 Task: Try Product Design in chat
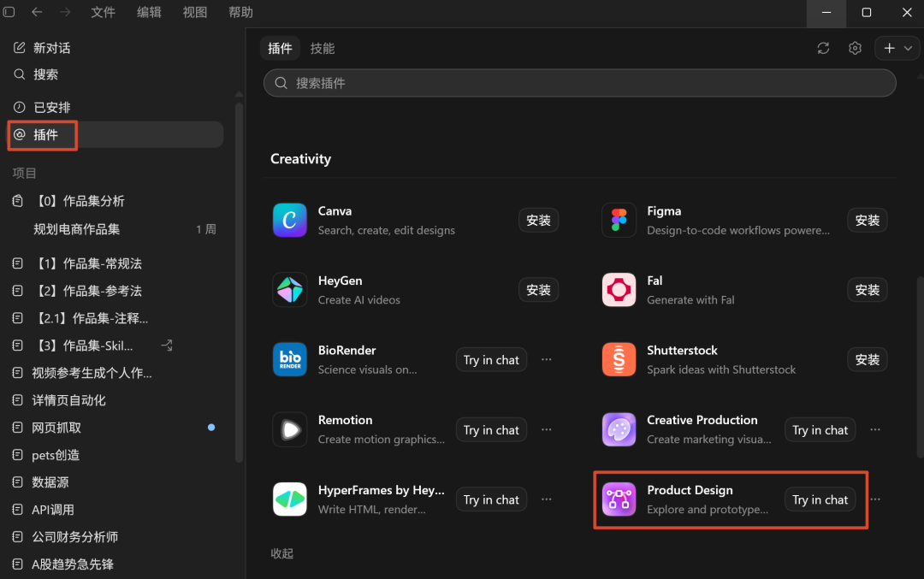820,499
